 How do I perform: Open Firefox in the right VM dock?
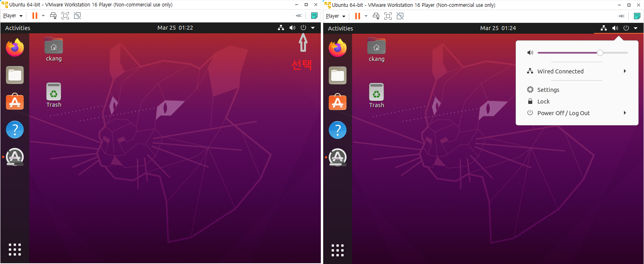(x=338, y=48)
